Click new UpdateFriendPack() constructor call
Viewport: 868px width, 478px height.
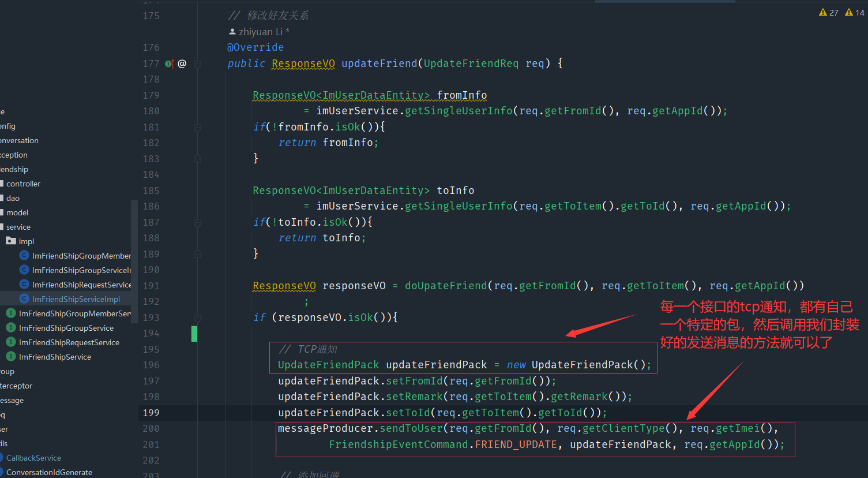tap(579, 365)
